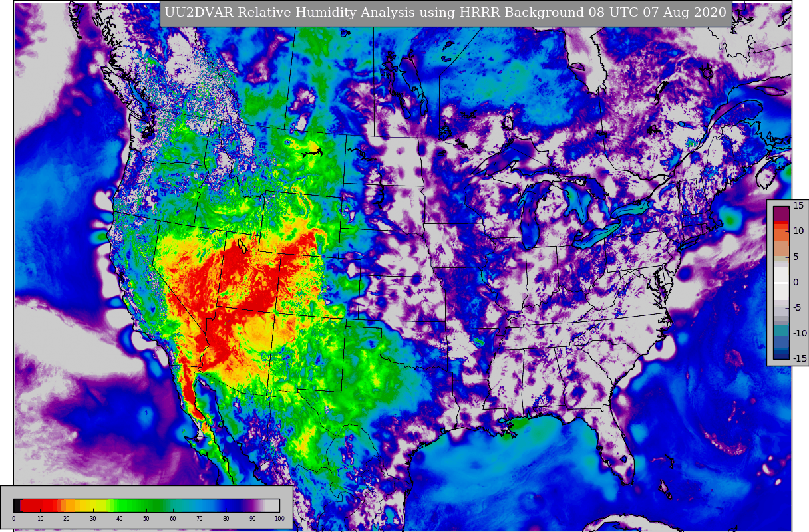The width and height of the screenshot is (809, 532).
Task: Select the "-5" label on right colorbar
Action: pyautogui.click(x=798, y=308)
